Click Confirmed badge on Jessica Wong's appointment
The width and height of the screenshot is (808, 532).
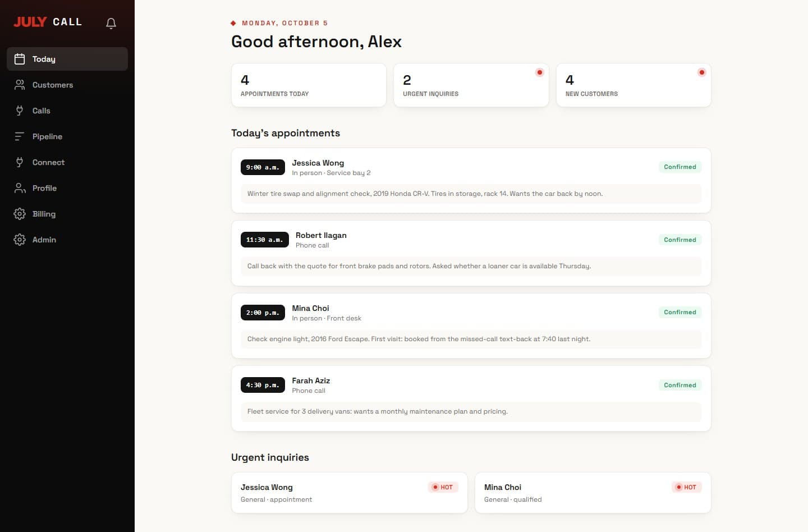pos(680,167)
